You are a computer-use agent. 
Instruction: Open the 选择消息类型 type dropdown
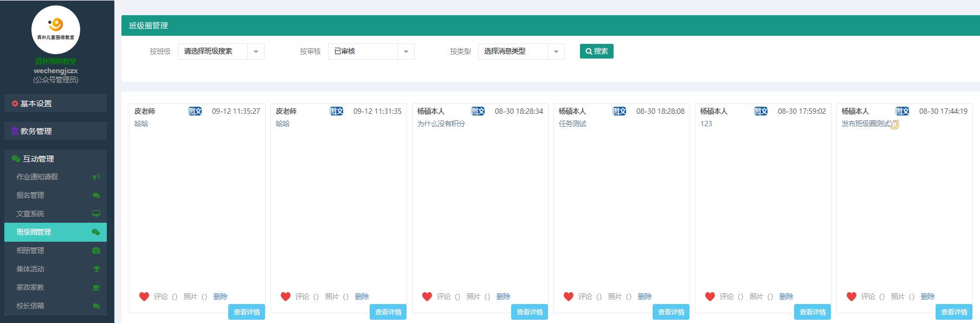[521, 51]
